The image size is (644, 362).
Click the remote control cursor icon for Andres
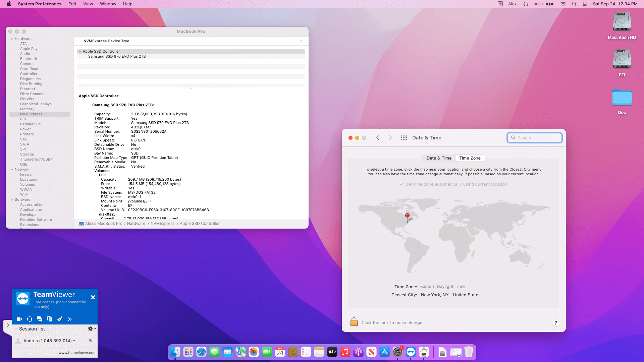pos(91,341)
